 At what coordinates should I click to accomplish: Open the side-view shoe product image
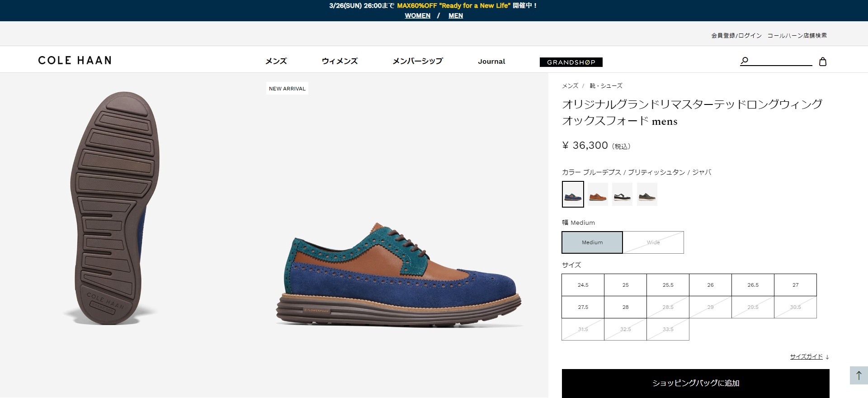(x=399, y=275)
